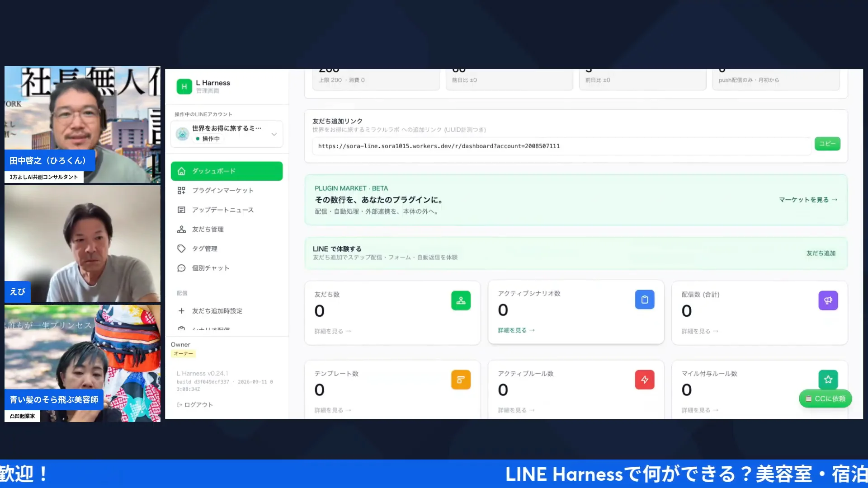Click the plus icon beside 友だち追加時設定
868x488 pixels.
coord(181,311)
